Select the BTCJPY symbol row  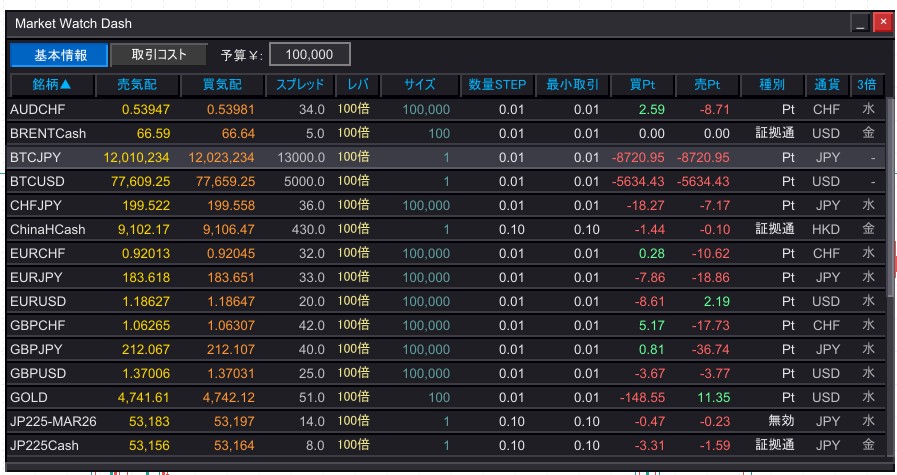point(36,157)
